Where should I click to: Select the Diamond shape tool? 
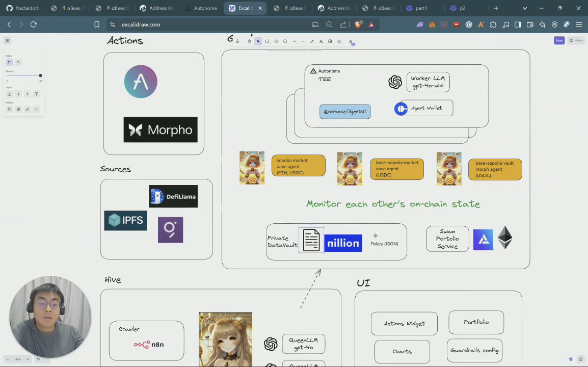[276, 41]
